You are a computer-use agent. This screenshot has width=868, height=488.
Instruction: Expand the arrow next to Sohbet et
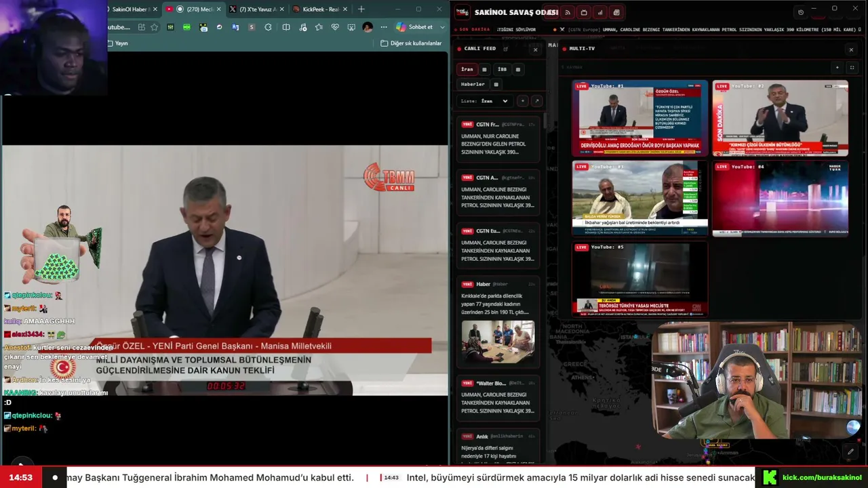pyautogui.click(x=443, y=27)
